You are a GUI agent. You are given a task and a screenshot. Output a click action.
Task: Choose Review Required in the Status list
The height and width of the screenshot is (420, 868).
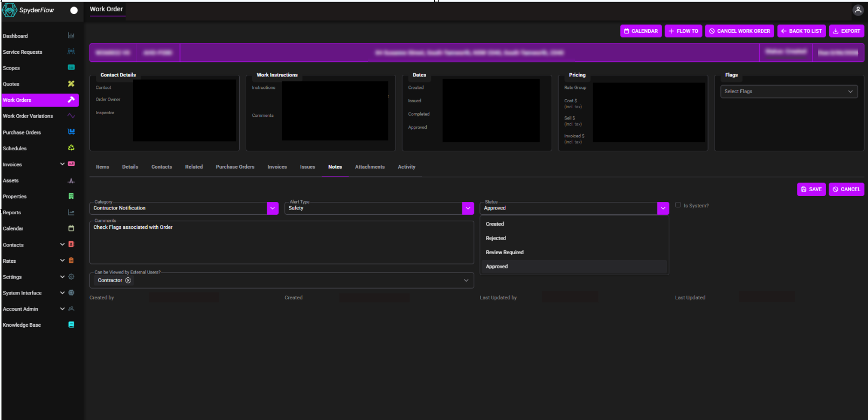tap(574, 252)
